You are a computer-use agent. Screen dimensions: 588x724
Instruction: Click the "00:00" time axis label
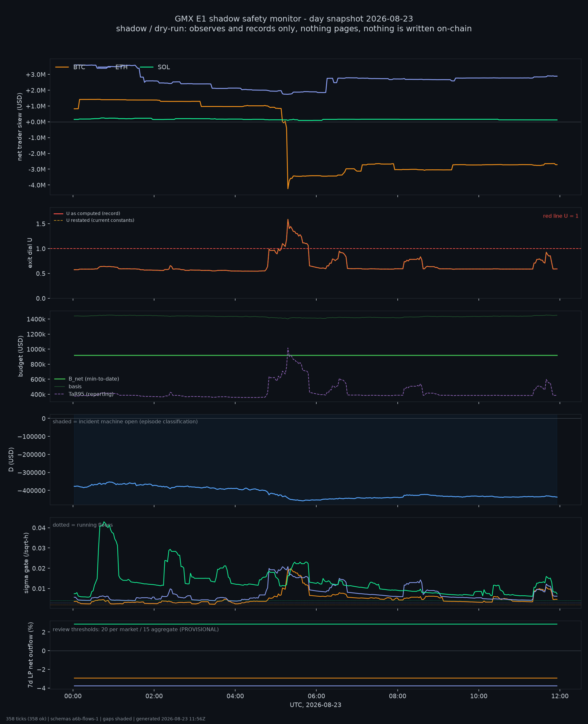pos(73,696)
